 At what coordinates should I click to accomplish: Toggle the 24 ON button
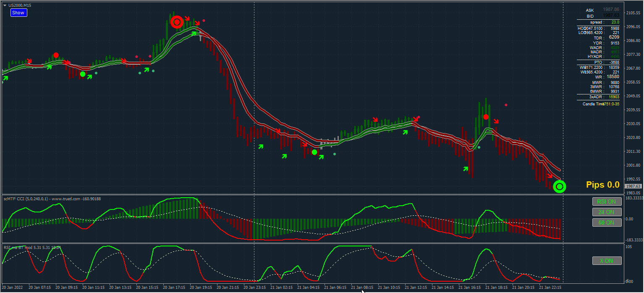(x=606, y=212)
